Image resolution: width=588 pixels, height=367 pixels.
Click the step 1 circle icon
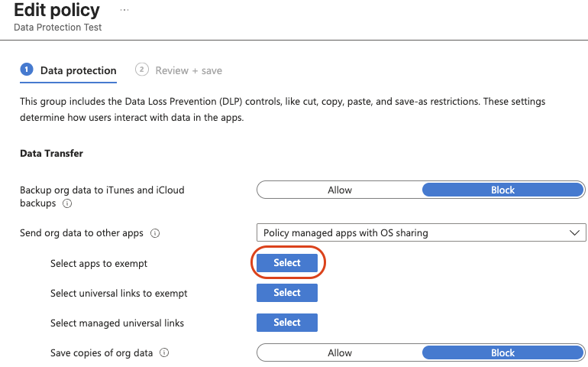pyautogui.click(x=26, y=70)
